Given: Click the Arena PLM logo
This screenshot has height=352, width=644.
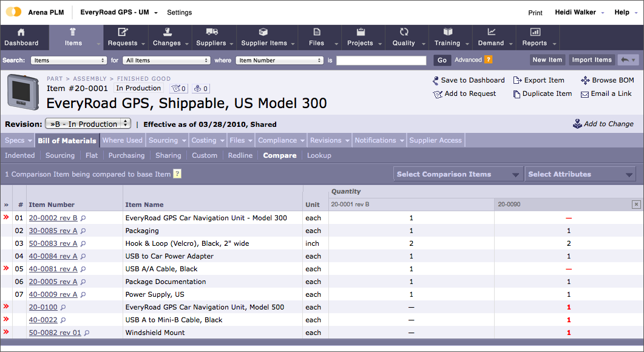Looking at the screenshot, I should point(13,12).
